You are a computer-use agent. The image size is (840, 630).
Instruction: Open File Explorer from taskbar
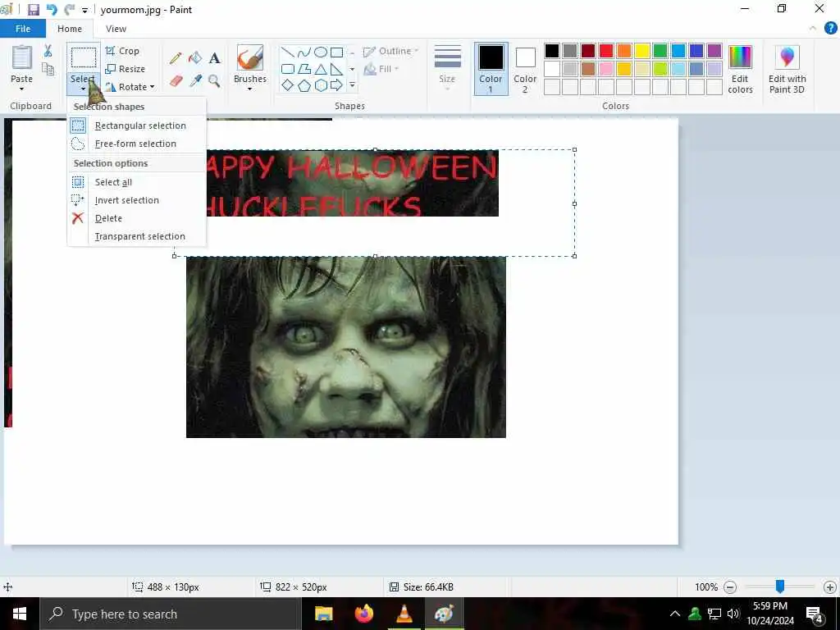(323, 614)
